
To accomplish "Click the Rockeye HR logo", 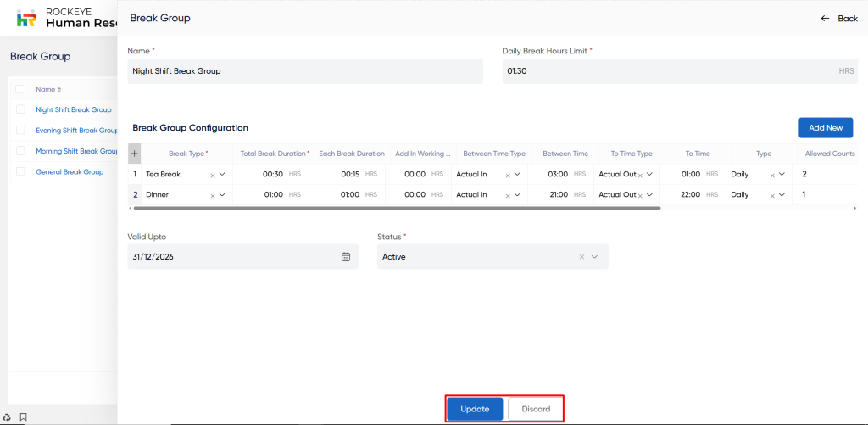I will coord(27,18).
